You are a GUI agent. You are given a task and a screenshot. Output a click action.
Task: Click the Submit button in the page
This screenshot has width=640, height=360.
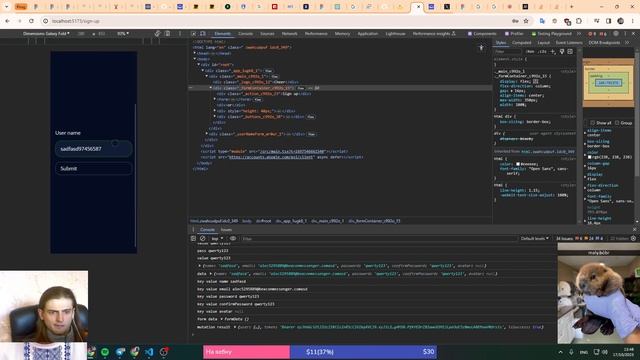click(93, 168)
